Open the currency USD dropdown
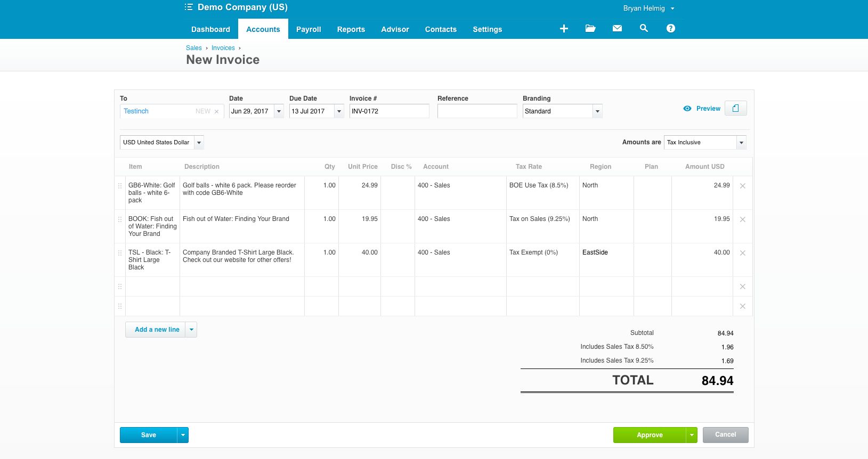 pos(199,143)
